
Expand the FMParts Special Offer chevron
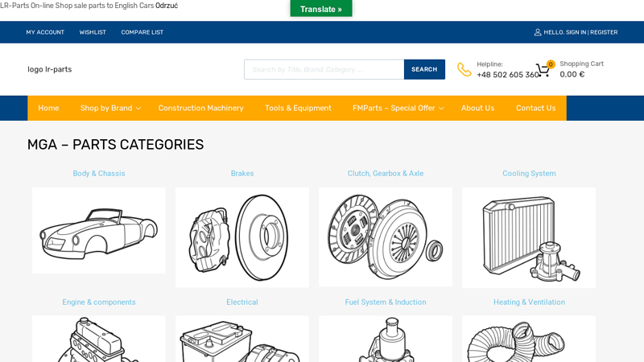pyautogui.click(x=441, y=109)
